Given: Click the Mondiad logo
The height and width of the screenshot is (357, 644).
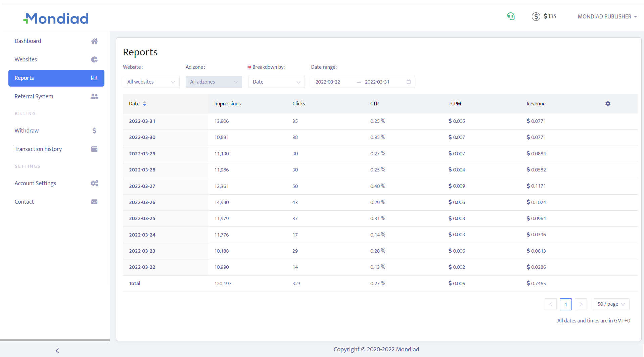Looking at the screenshot, I should coord(56,18).
